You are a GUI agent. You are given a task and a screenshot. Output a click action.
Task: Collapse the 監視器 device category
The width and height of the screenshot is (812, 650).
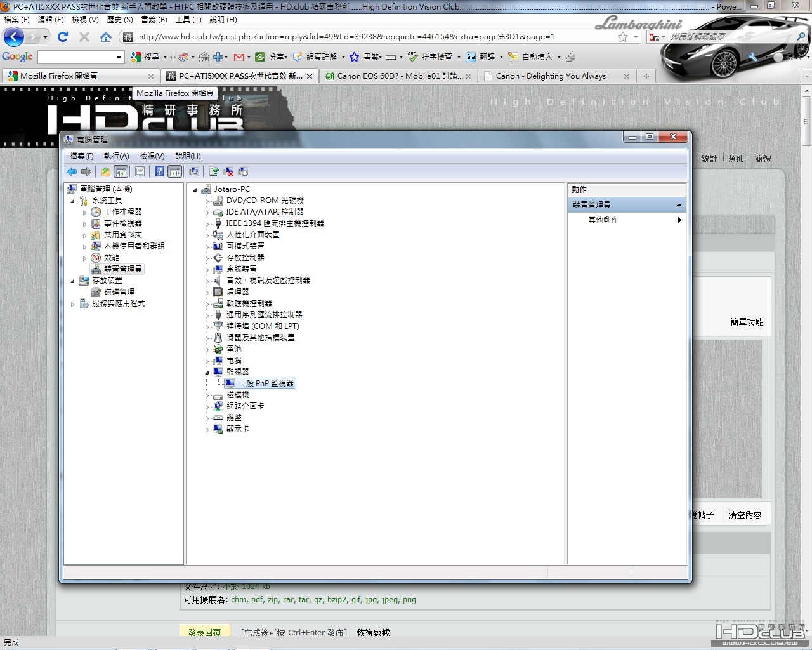pyautogui.click(x=207, y=372)
